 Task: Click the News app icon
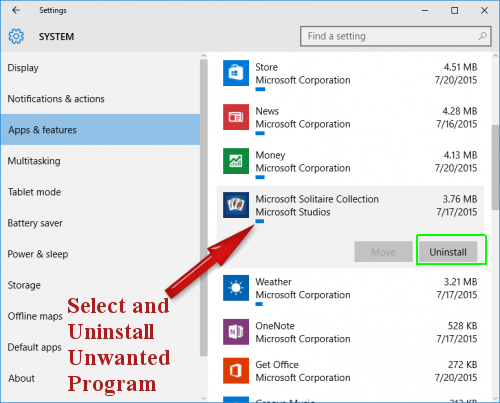point(236,117)
